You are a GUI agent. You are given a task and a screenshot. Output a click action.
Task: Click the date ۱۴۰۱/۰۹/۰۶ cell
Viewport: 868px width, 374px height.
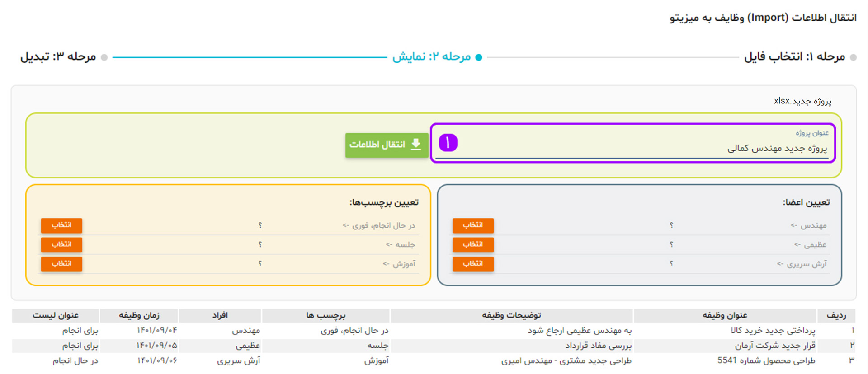(x=157, y=360)
